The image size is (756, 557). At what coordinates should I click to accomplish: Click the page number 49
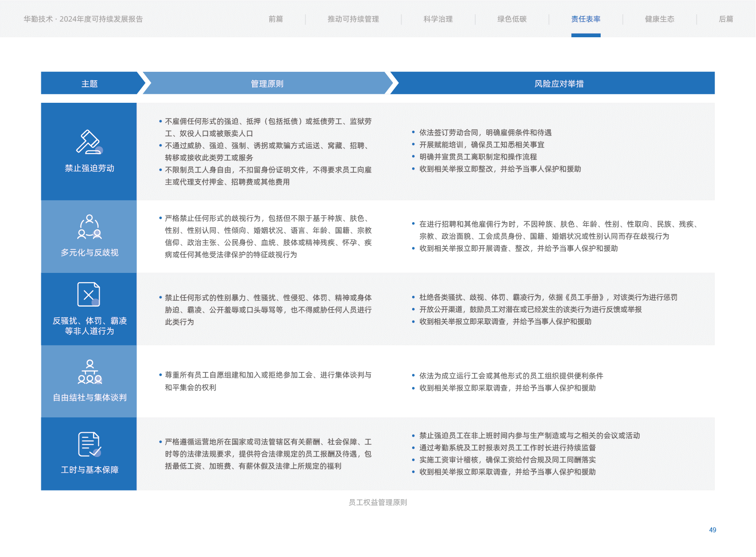point(712,530)
